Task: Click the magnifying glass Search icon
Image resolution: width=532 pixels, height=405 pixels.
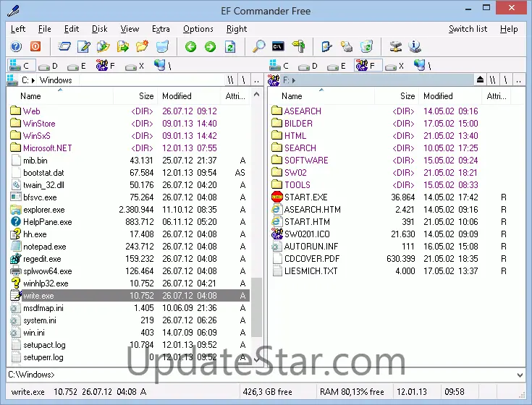Action: pyautogui.click(x=259, y=46)
